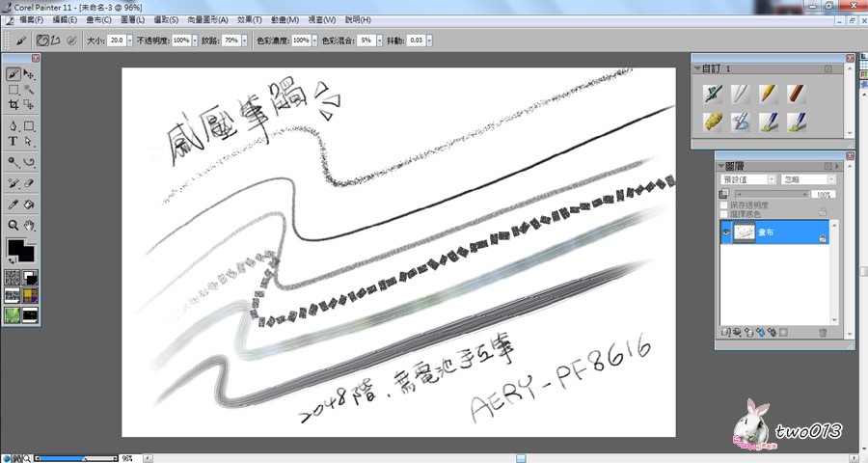868x463 pixels.
Task: Open the 色彩混合 dropdown arrow
Action: tap(380, 41)
